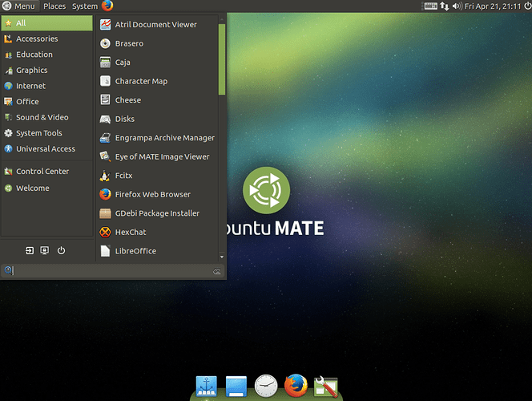
Task: Click the Shut Down icon in the menu
Action: 61,250
